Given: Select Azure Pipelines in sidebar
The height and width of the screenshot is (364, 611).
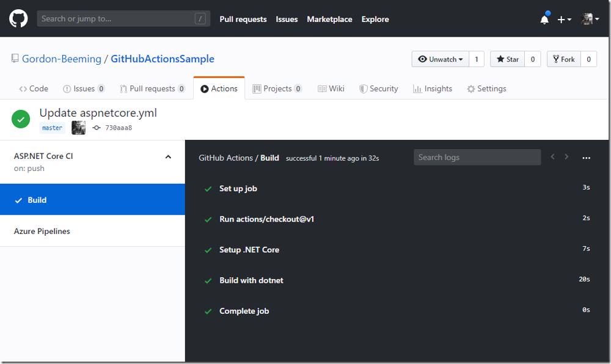Looking at the screenshot, I should pos(92,231).
